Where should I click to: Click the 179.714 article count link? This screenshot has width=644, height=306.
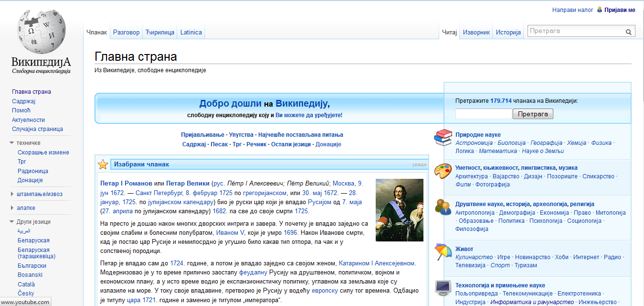[501, 101]
